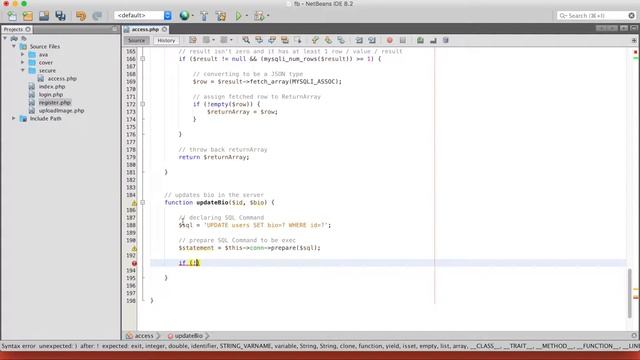
Task: Select the access.php editor tab
Action: [145, 29]
